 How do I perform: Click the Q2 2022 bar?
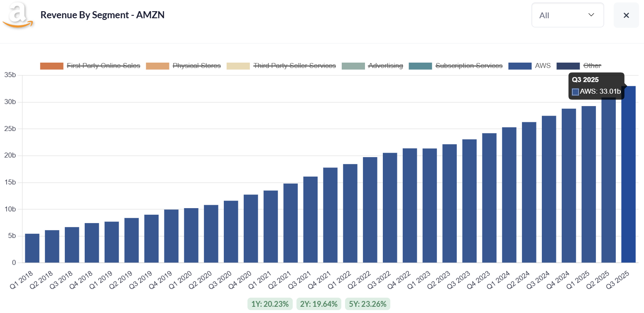pyautogui.click(x=370, y=210)
